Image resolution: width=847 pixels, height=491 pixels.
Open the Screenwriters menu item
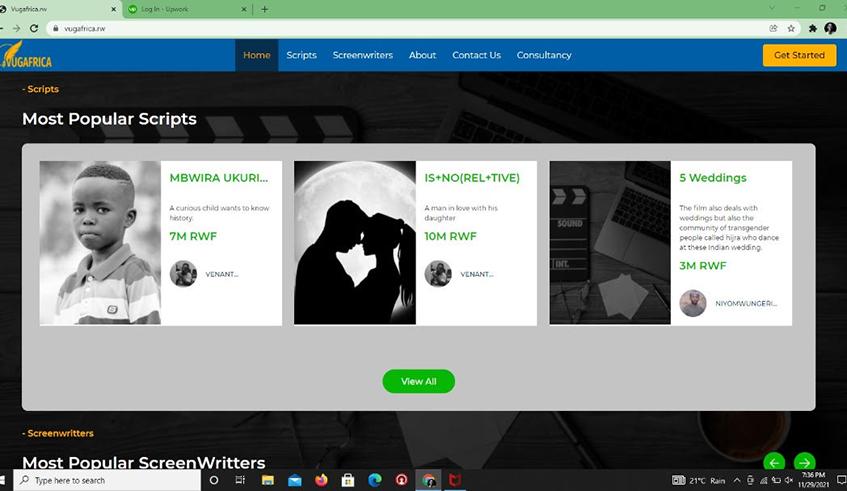(x=362, y=55)
